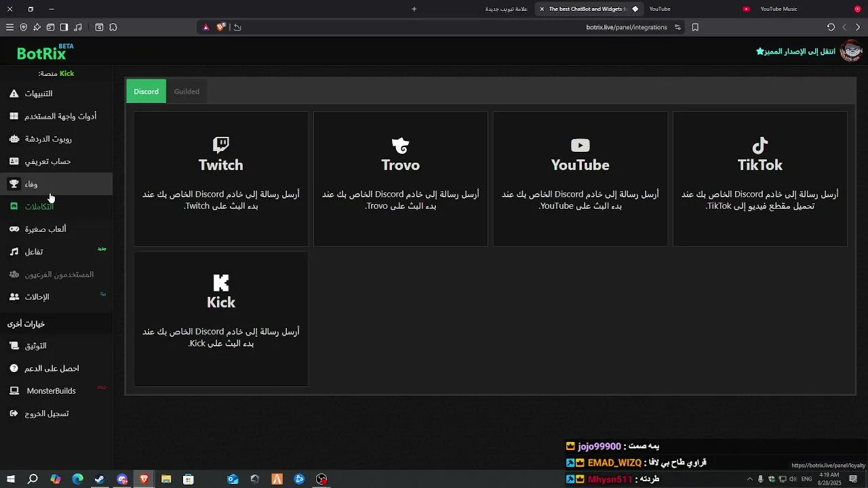Image resolution: width=868 pixels, height=488 pixels.
Task: Open تفاعل in the sidebar
Action: tap(56, 251)
